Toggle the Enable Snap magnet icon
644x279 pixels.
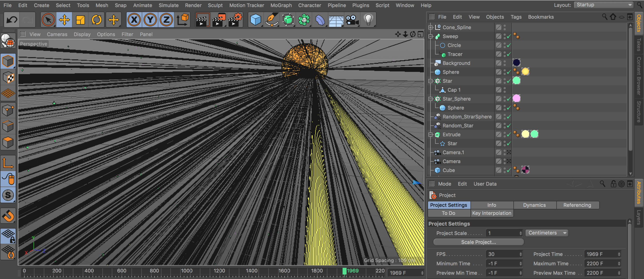8,215
